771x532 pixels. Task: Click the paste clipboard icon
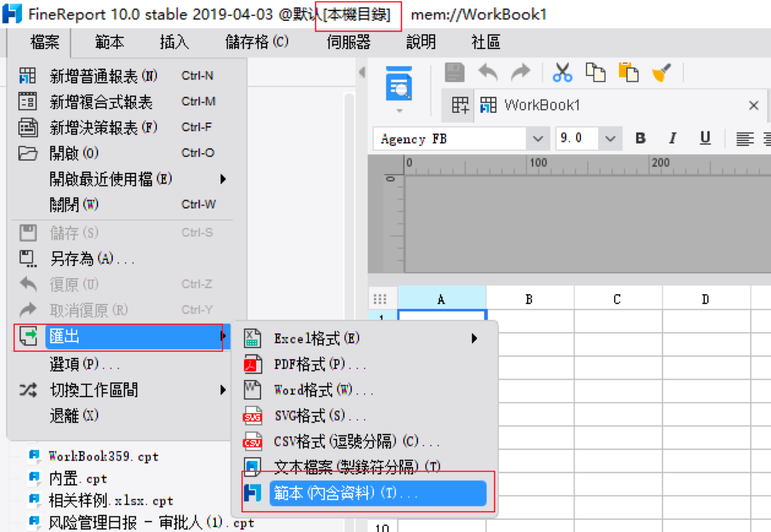[x=628, y=72]
